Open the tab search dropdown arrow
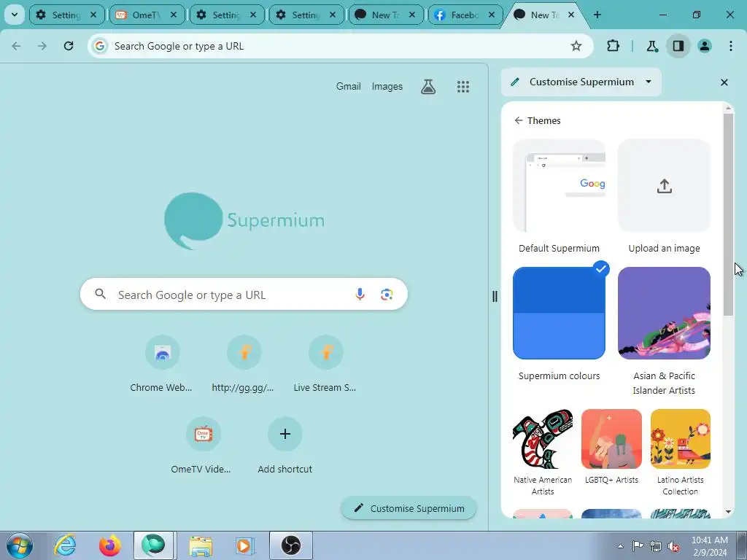Viewport: 747px width, 560px height. click(x=15, y=15)
